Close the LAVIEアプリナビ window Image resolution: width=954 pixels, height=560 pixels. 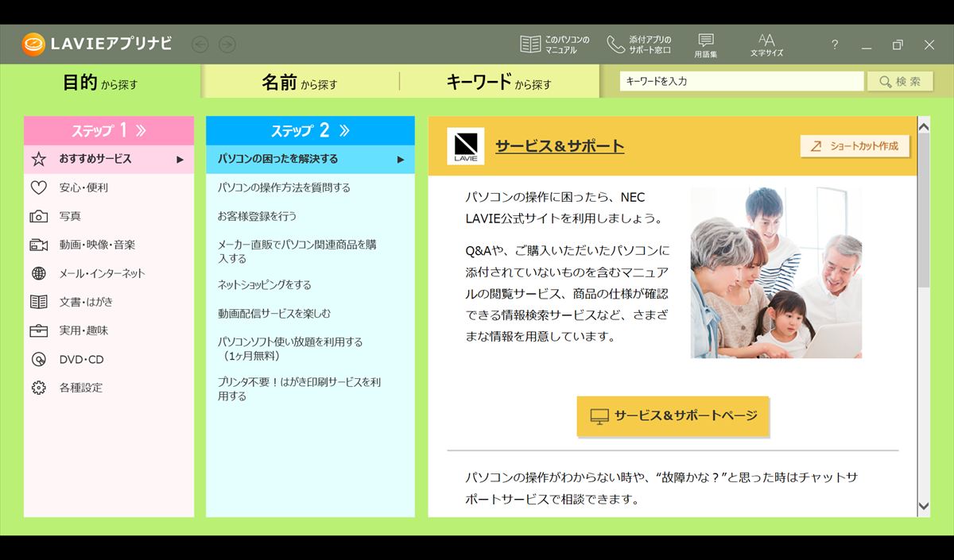click(x=929, y=44)
